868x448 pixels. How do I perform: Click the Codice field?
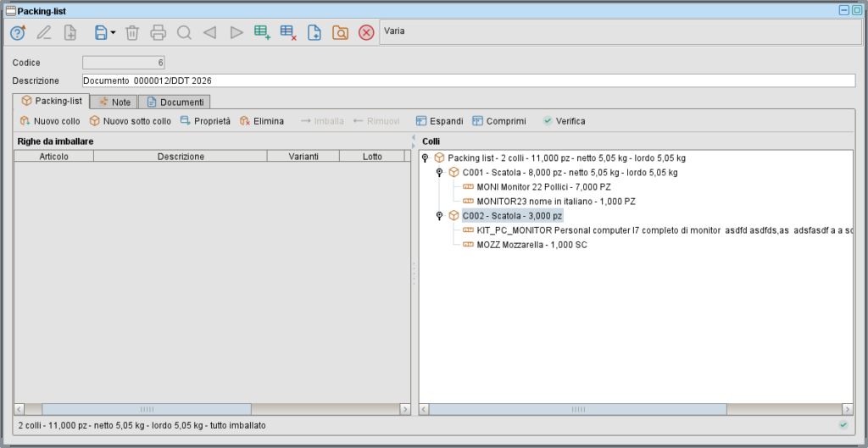tap(124, 63)
